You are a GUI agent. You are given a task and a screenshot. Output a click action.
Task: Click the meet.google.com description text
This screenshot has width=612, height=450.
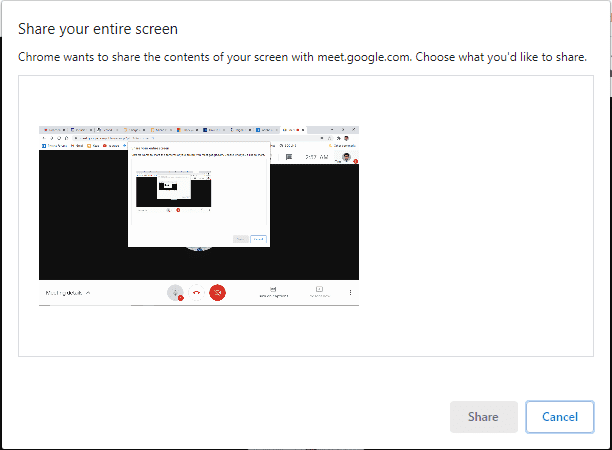302,57
